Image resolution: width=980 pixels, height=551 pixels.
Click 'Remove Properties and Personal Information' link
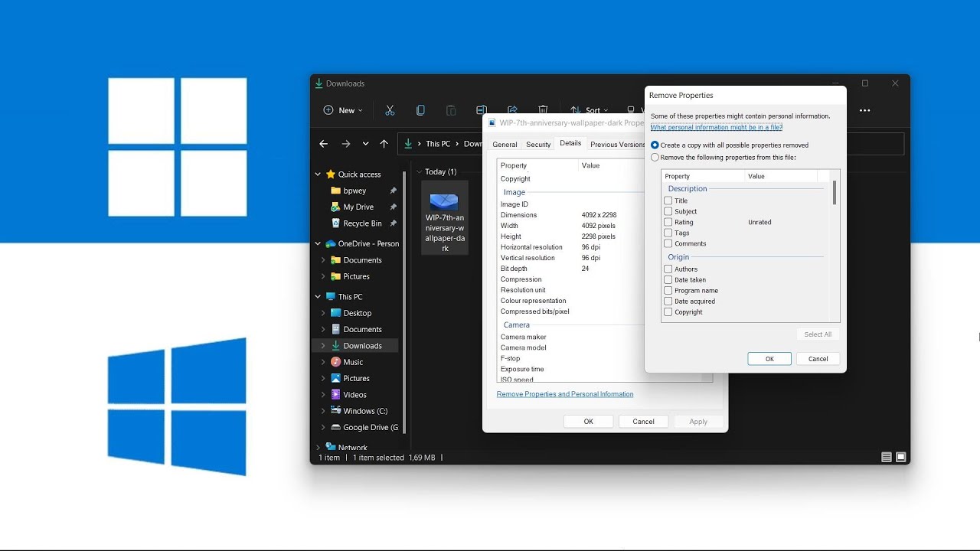pyautogui.click(x=565, y=394)
